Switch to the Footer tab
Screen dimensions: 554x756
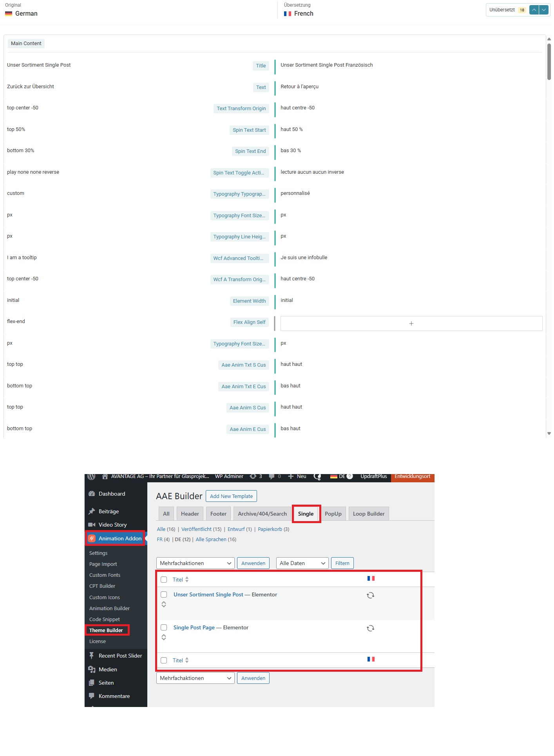pyautogui.click(x=218, y=514)
